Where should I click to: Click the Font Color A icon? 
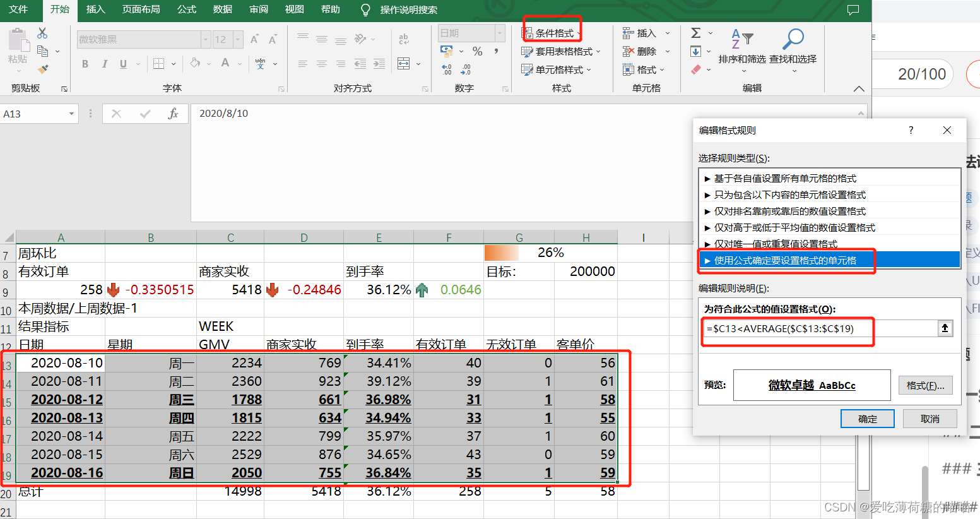[225, 63]
